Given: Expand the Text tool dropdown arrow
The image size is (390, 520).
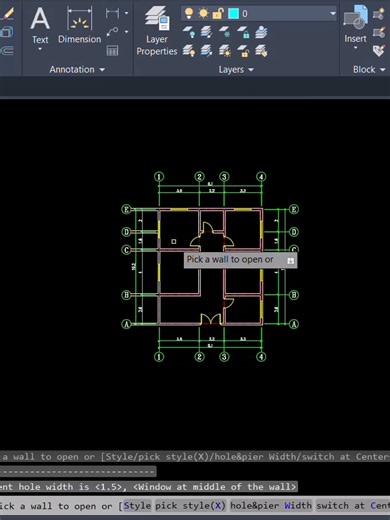Looking at the screenshot, I should click(x=40, y=49).
